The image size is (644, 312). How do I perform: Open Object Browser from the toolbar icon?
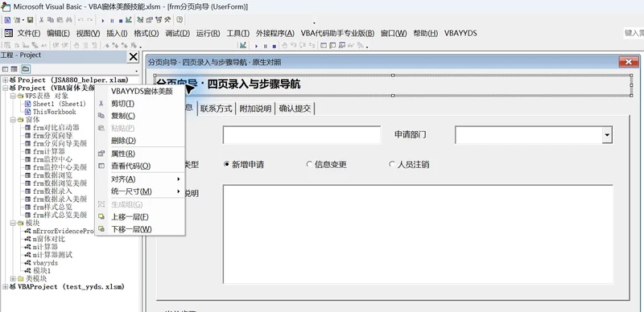click(159, 20)
